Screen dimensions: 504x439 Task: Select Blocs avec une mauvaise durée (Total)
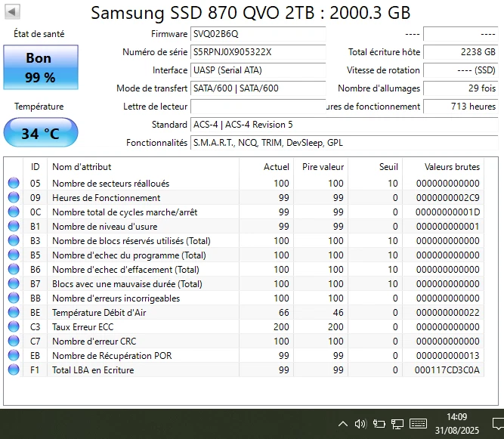tap(127, 284)
